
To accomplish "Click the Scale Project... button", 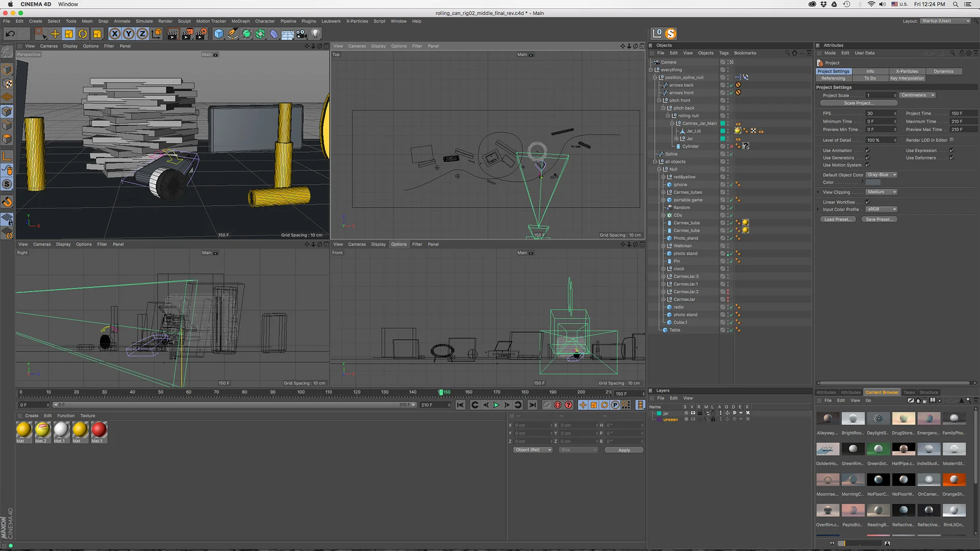I will [x=859, y=103].
